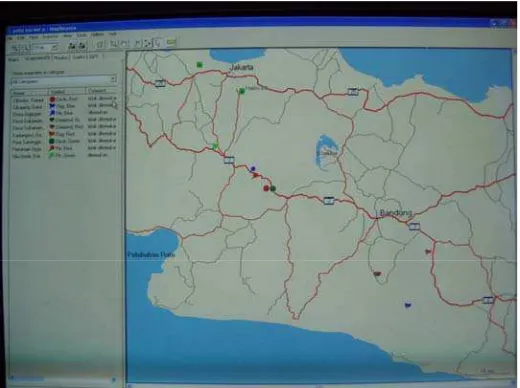Viewport: 520px width, 388px height.
Task: Sort the list by Name column header
Action: (30, 92)
